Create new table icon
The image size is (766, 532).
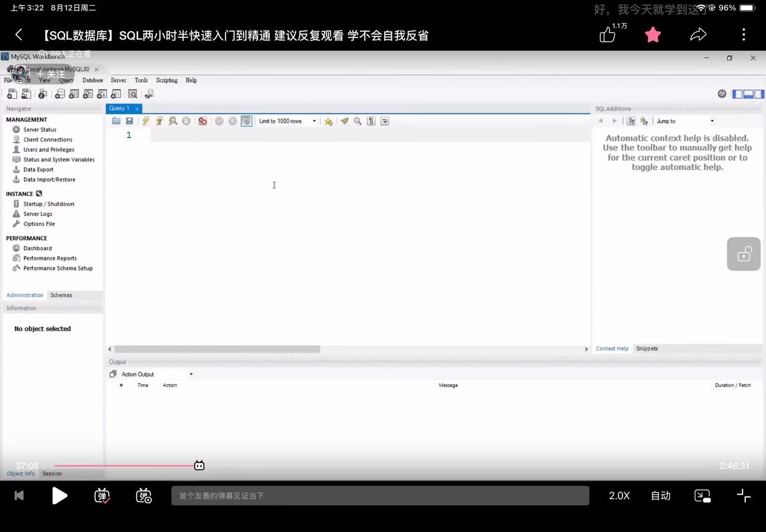click(74, 94)
